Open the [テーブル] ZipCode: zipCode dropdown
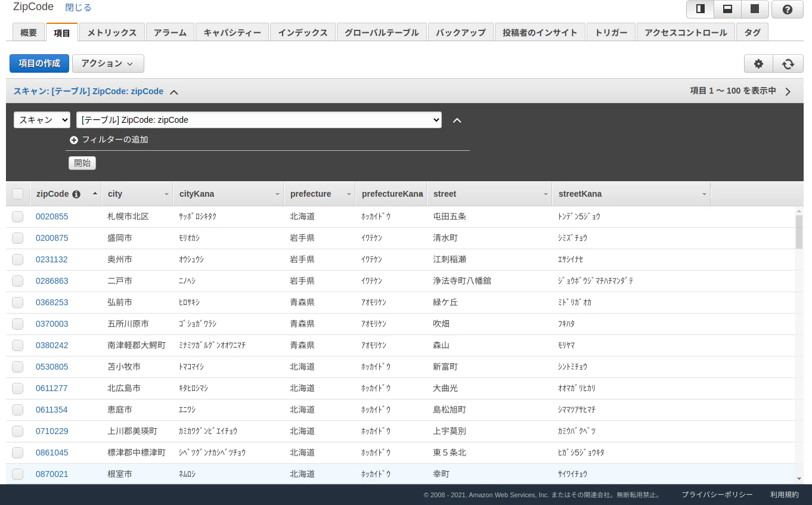The height and width of the screenshot is (505, 812). coord(259,120)
